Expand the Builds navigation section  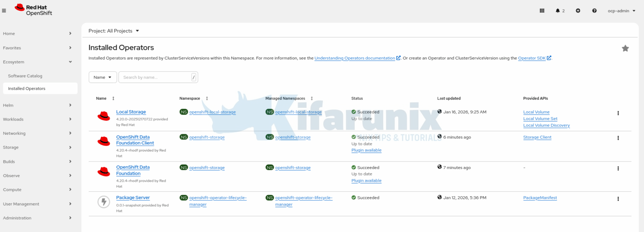[x=37, y=162]
